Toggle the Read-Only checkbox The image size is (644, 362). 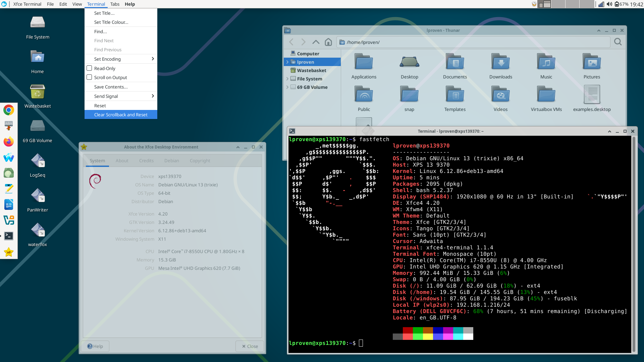tap(89, 68)
